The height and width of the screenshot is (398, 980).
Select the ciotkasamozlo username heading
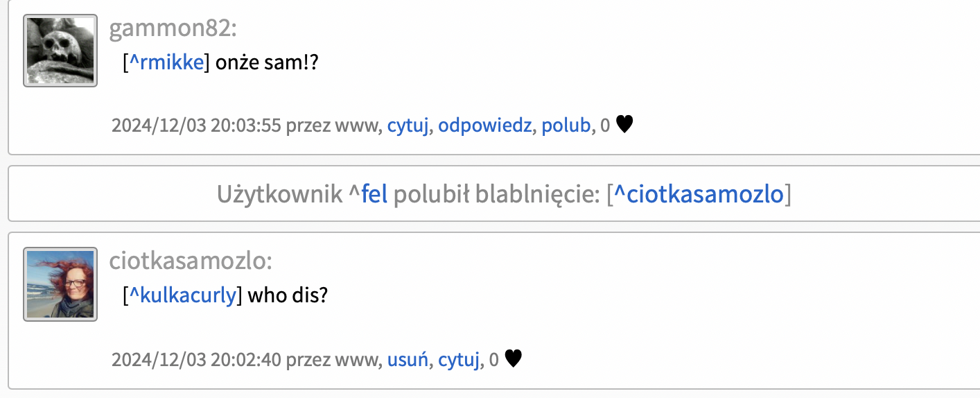[191, 261]
